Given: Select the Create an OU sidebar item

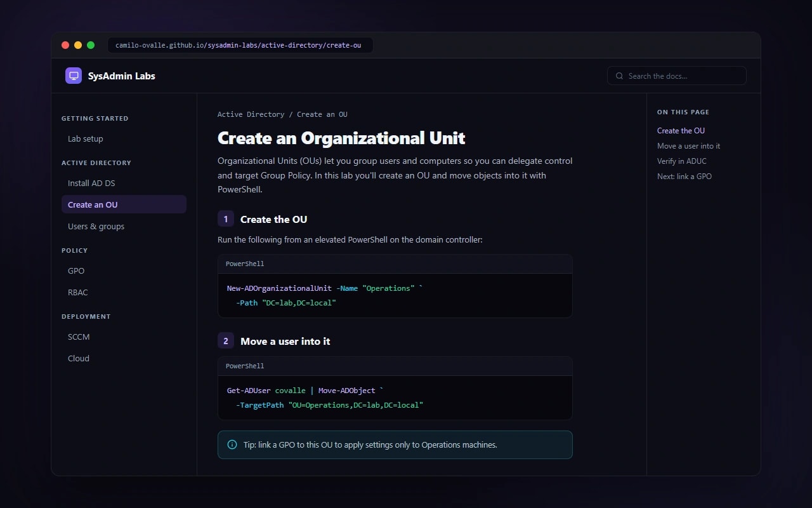Looking at the screenshot, I should 124,204.
